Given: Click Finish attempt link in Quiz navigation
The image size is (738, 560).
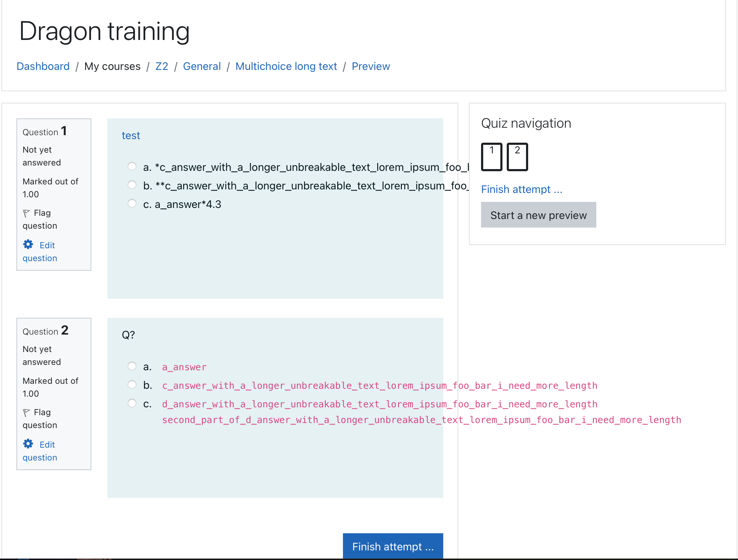Looking at the screenshot, I should pyautogui.click(x=522, y=189).
